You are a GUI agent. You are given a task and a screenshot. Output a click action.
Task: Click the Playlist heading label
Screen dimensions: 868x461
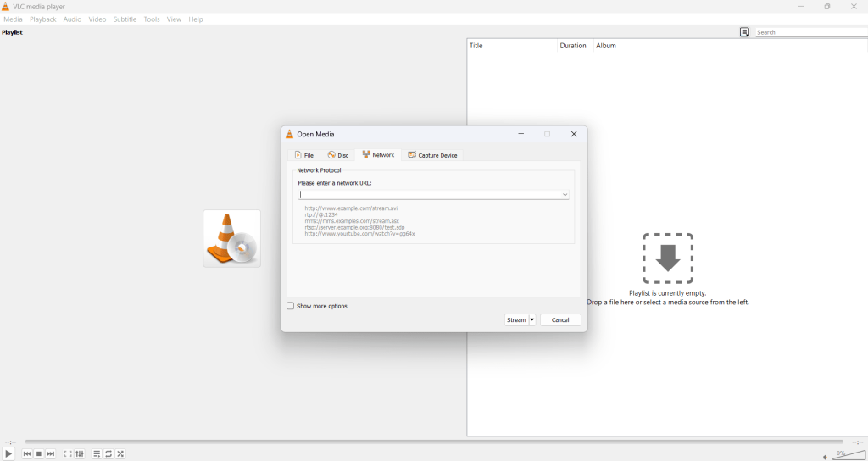(x=12, y=32)
